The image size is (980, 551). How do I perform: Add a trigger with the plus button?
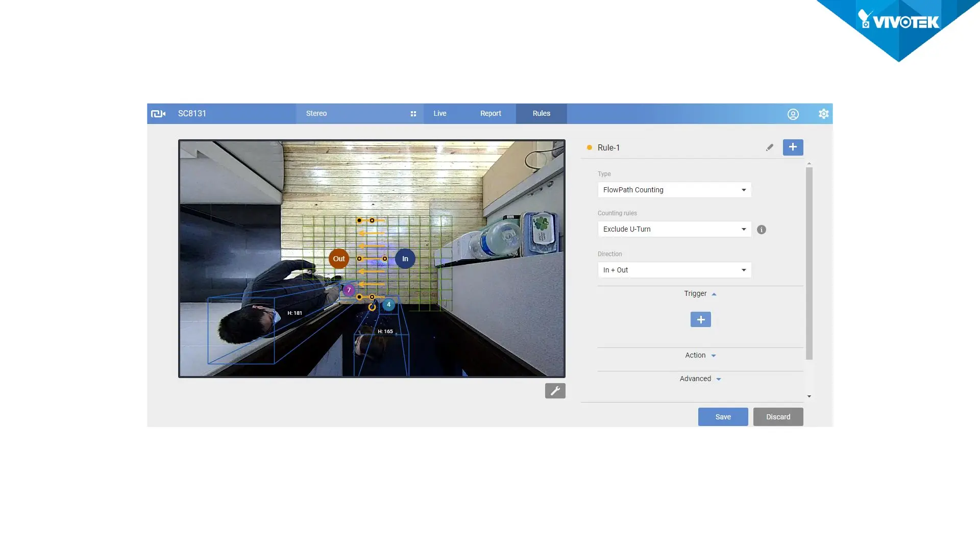[x=700, y=319]
